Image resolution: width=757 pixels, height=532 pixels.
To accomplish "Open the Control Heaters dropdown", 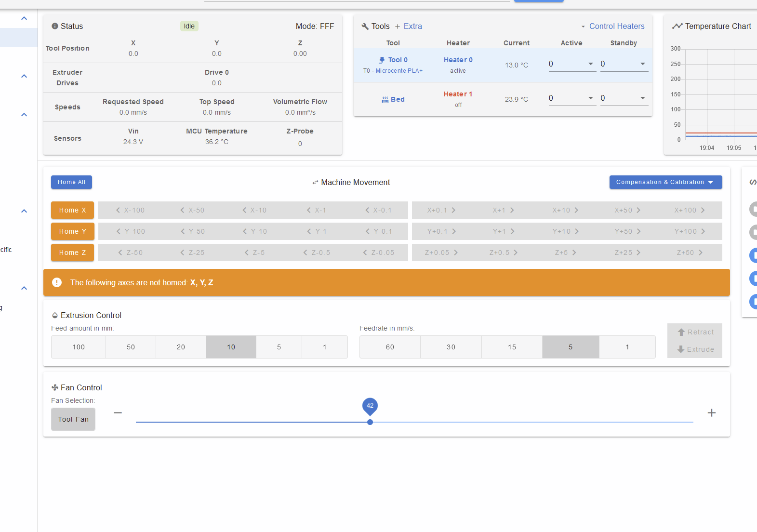I will tap(612, 26).
